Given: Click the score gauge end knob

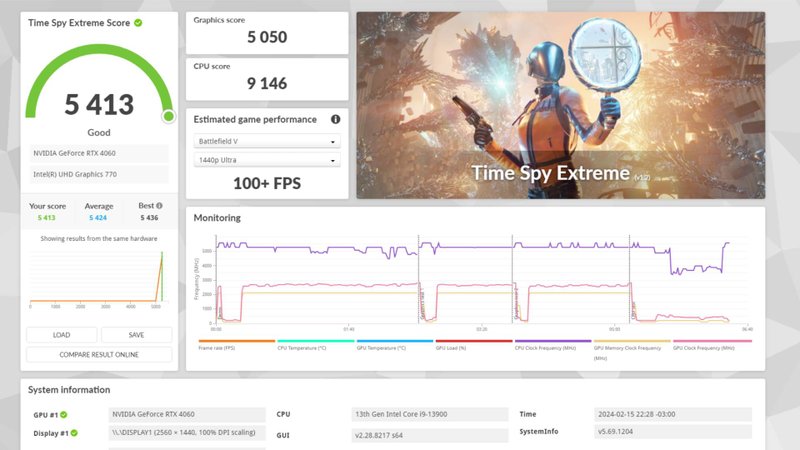Looking at the screenshot, I should click(168, 116).
